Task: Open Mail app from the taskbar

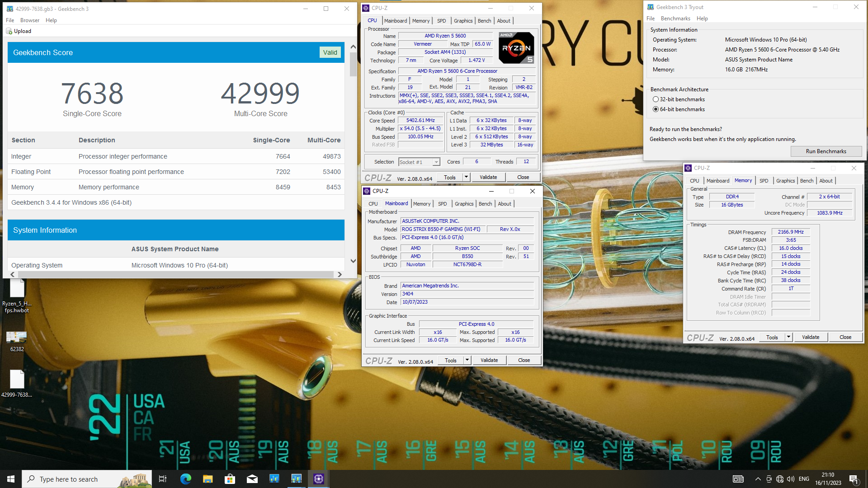Action: [x=252, y=479]
